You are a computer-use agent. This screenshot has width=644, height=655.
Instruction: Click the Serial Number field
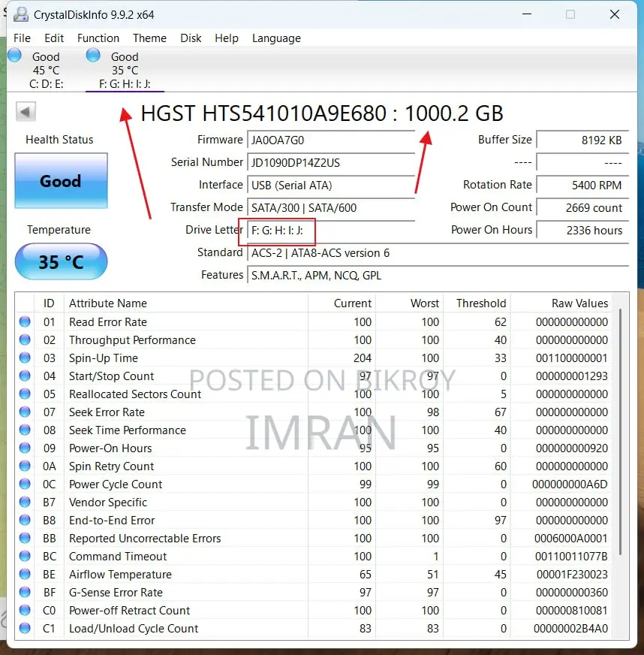331,162
